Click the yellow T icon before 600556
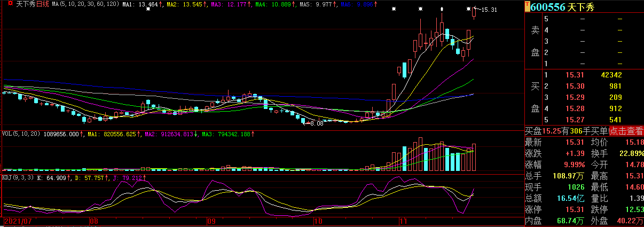 [528, 7]
